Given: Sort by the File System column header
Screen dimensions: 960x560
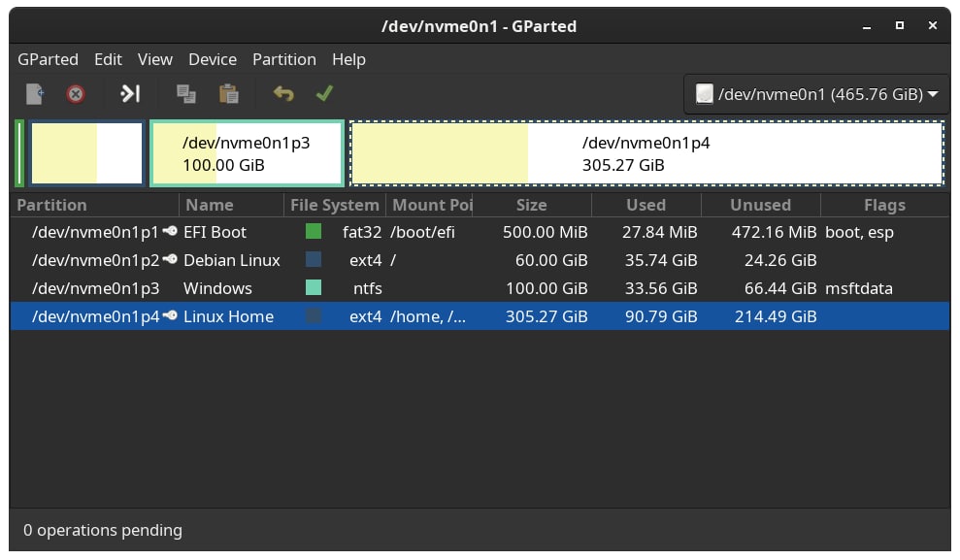Looking at the screenshot, I should click(335, 205).
